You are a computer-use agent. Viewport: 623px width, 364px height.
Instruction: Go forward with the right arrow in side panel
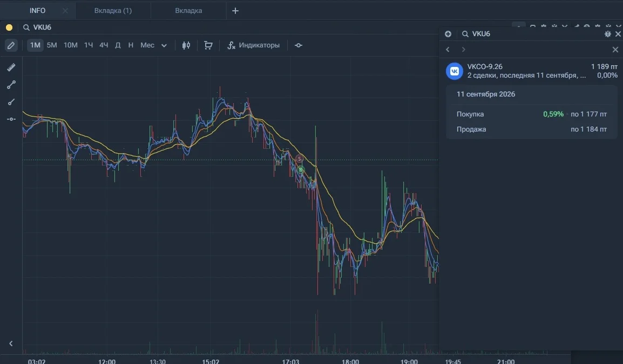click(x=463, y=49)
